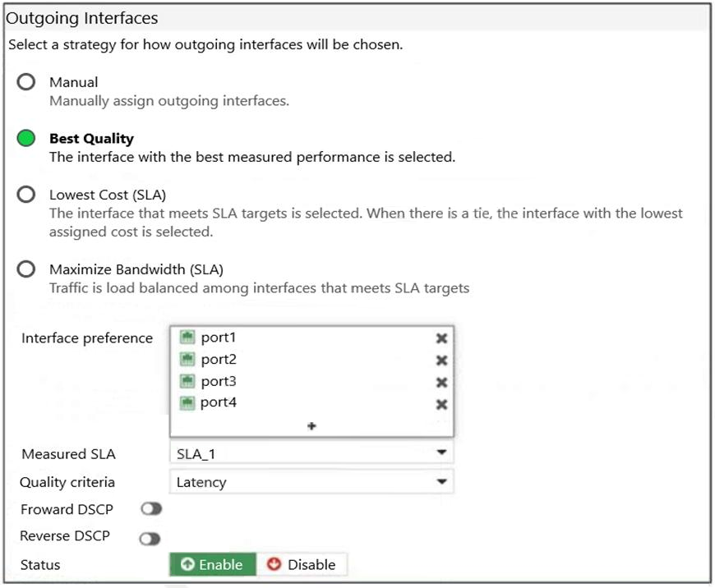Click the port4 interface icon
Image resolution: width=715 pixels, height=588 pixels.
tap(187, 402)
